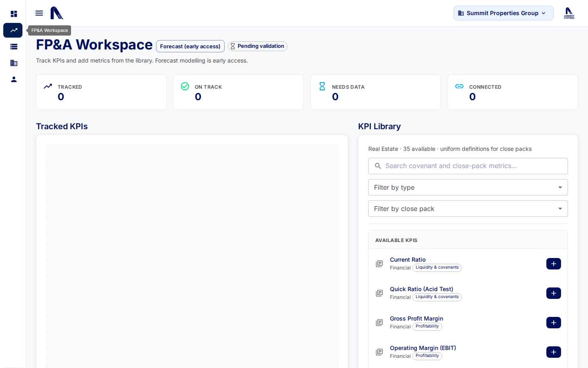
Task: Click the Tracked KPIs section heading
Action: pyautogui.click(x=62, y=126)
